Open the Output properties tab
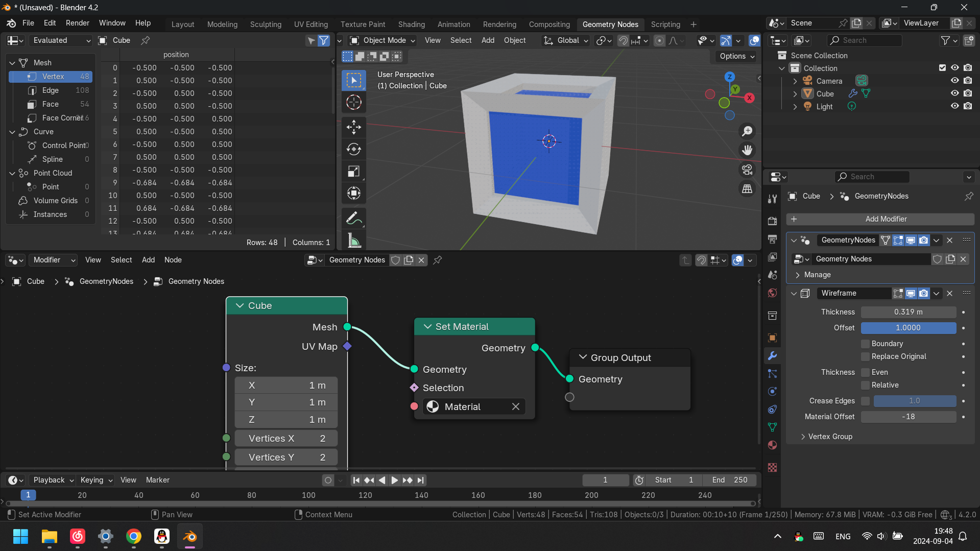 772,239
